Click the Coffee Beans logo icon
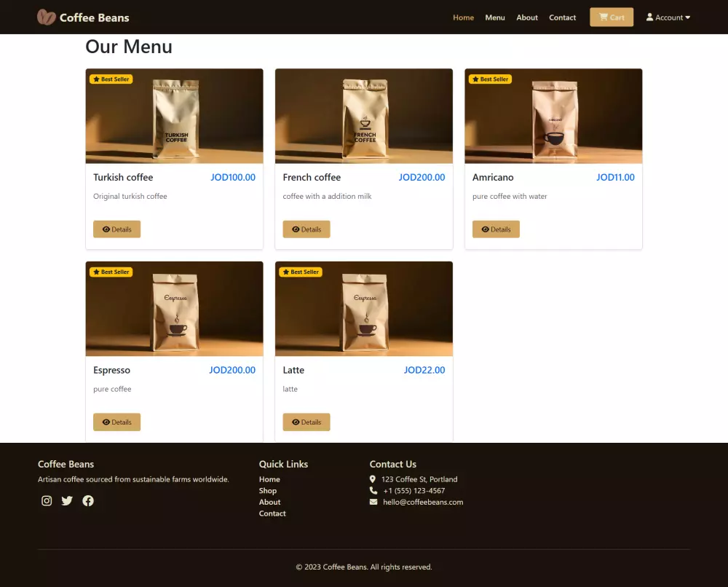Screen dimensions: 728x587 [47, 17]
